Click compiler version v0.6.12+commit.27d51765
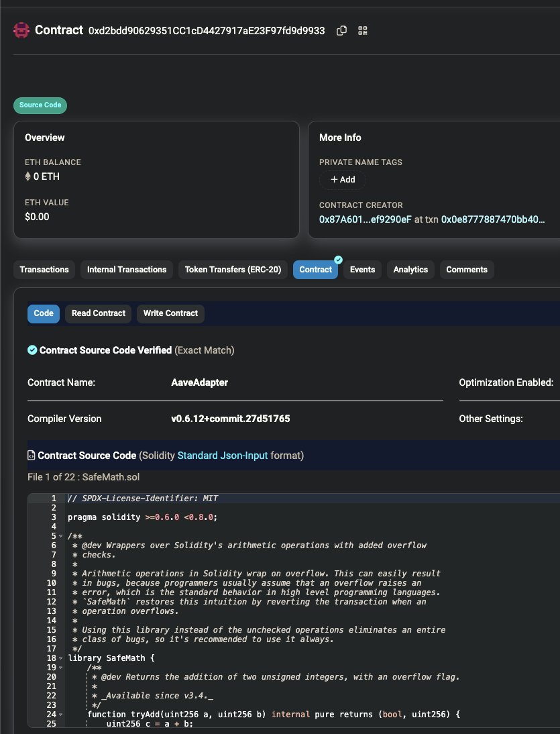This screenshot has width=560, height=734. [x=231, y=419]
